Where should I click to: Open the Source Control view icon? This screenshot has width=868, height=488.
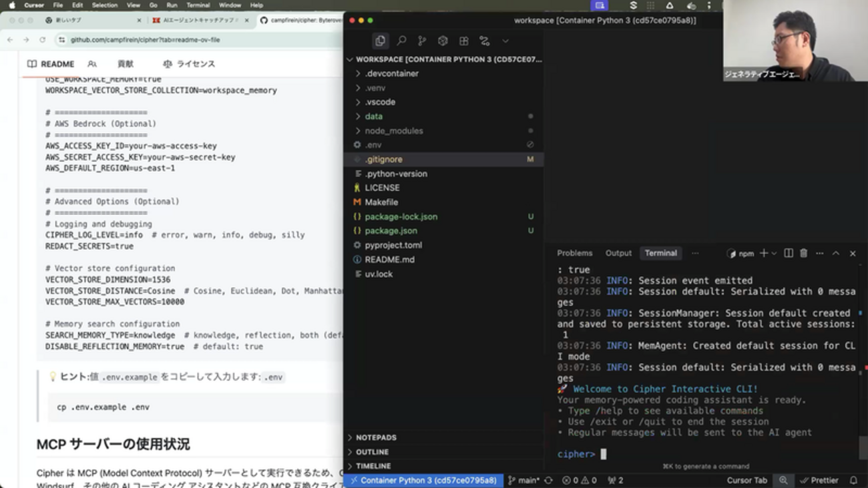[422, 41]
